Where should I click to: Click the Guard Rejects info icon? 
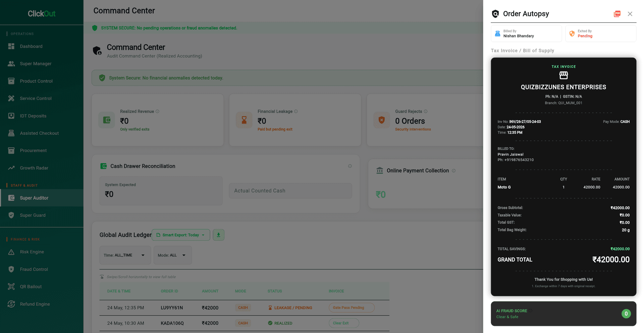point(426,112)
